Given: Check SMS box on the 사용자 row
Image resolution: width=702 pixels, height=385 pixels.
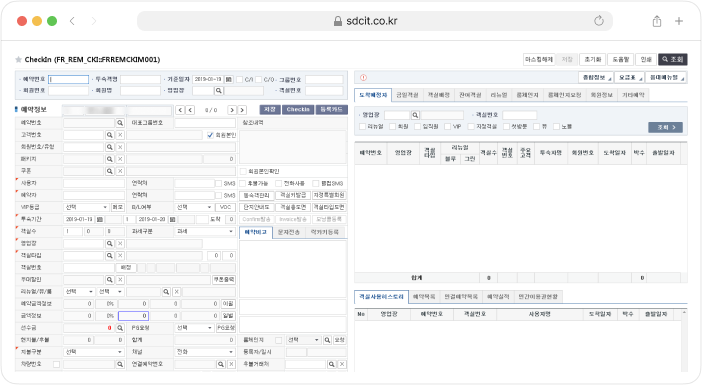Looking at the screenshot, I should pos(218,184).
